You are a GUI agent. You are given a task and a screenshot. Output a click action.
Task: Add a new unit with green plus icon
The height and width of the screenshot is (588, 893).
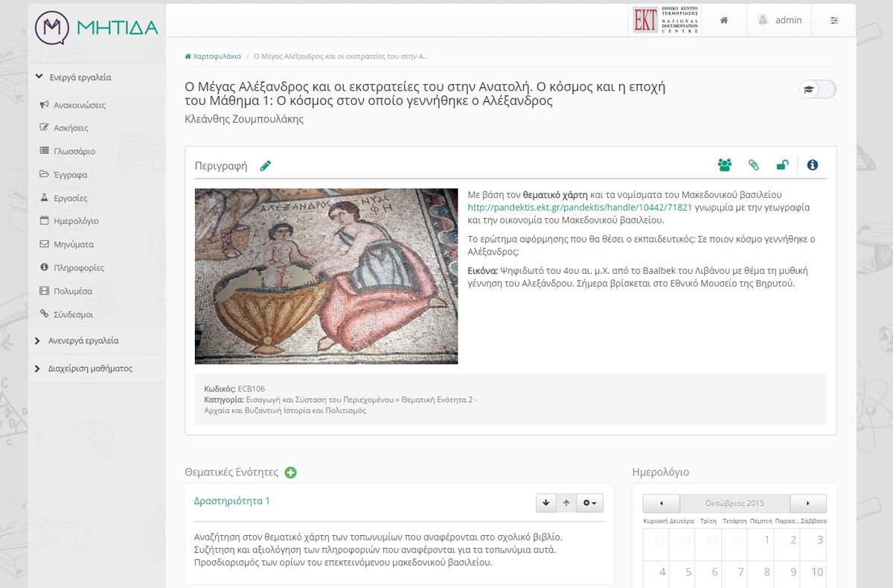pyautogui.click(x=291, y=473)
